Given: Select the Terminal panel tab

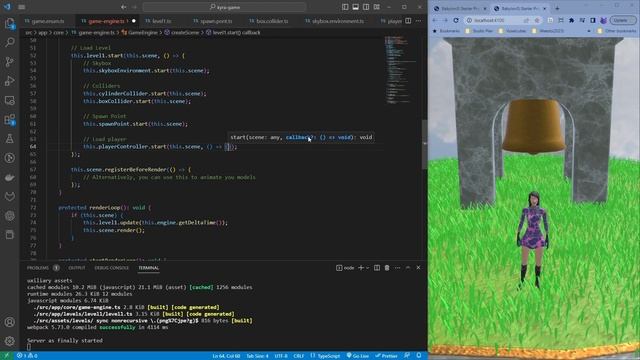Looking at the screenshot, I should click(x=149, y=268).
